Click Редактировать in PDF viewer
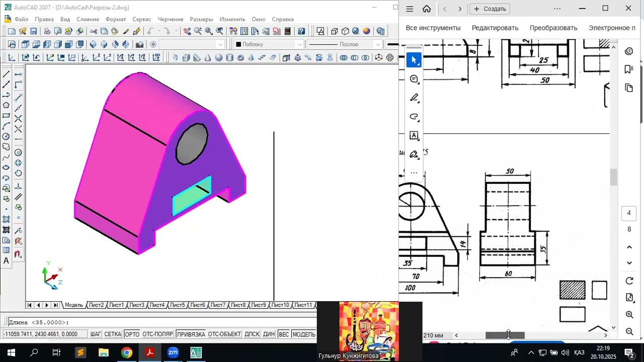The height and width of the screenshot is (362, 644). [495, 28]
